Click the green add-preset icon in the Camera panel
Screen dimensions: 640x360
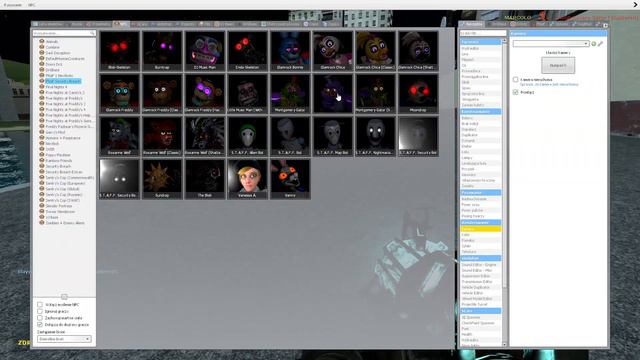pyautogui.click(x=594, y=43)
